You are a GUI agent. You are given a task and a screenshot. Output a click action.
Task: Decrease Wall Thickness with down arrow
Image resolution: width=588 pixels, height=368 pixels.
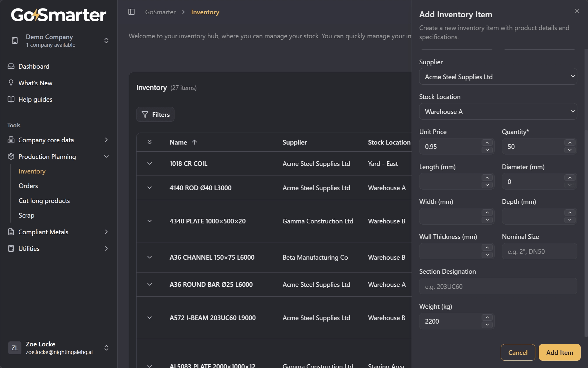[487, 255]
